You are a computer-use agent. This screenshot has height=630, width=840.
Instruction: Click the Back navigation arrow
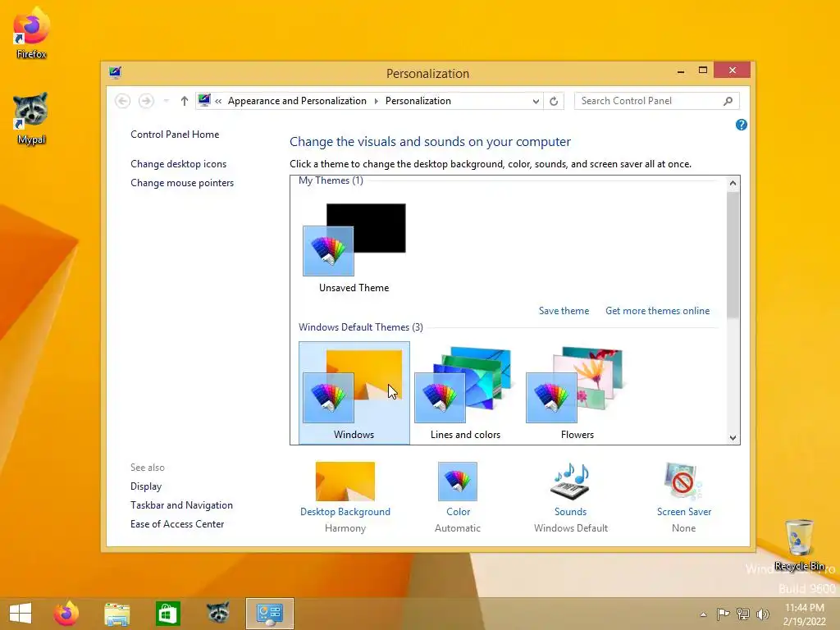tap(123, 101)
